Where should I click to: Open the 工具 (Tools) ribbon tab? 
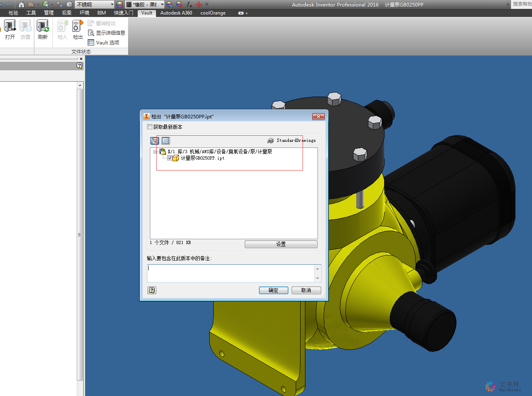(x=31, y=13)
